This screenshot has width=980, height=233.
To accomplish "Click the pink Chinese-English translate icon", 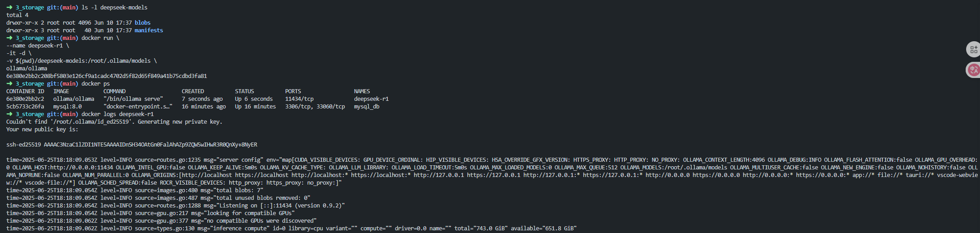I will pyautogui.click(x=973, y=69).
